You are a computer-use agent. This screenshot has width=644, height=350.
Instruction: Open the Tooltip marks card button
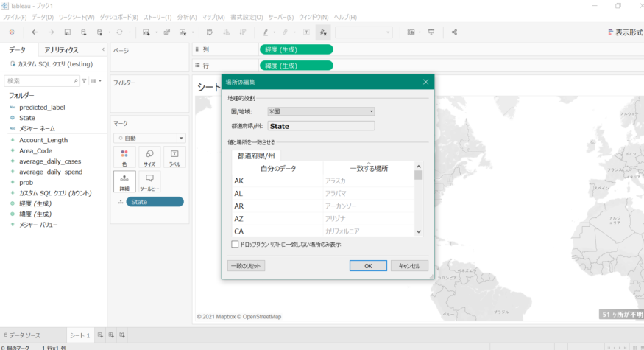click(x=149, y=182)
